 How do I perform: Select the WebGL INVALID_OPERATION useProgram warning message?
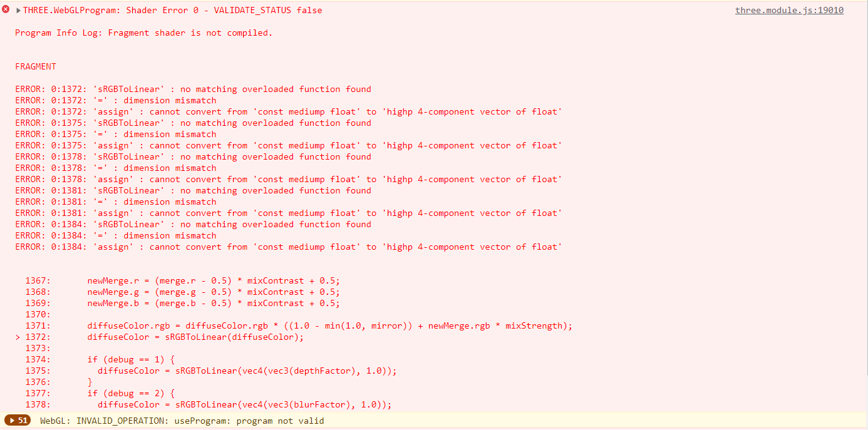(x=182, y=421)
